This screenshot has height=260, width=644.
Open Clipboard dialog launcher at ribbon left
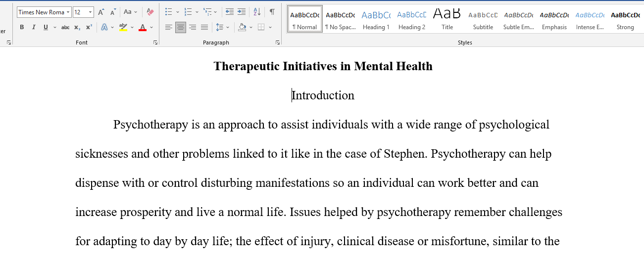coord(9,43)
